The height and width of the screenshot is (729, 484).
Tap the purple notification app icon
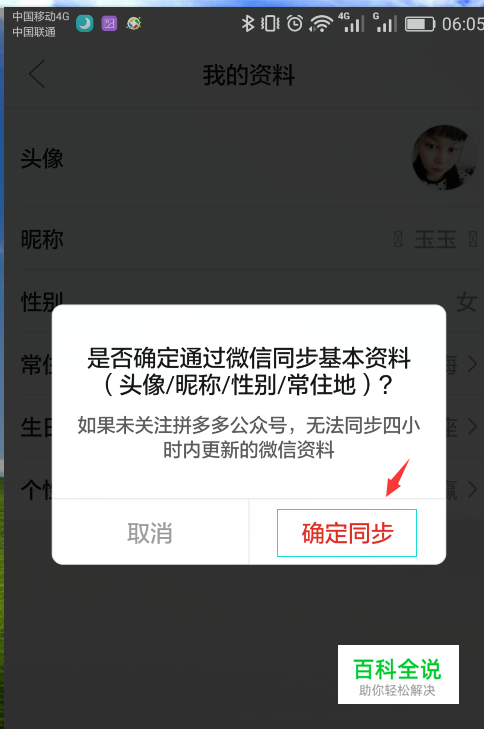pos(109,23)
